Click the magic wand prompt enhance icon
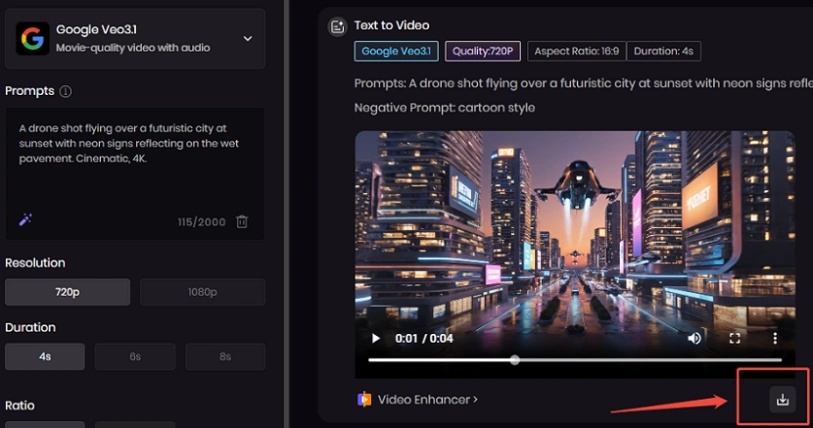The image size is (813, 428). tap(25, 219)
